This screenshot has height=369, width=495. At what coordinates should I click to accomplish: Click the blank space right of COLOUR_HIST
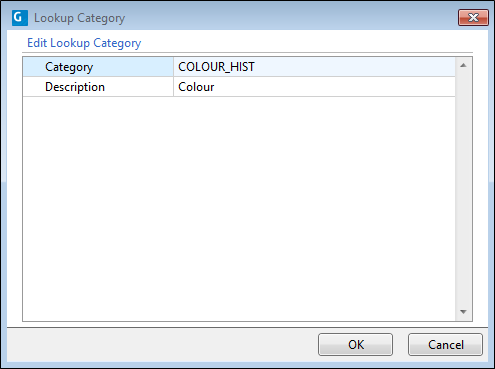click(x=355, y=67)
